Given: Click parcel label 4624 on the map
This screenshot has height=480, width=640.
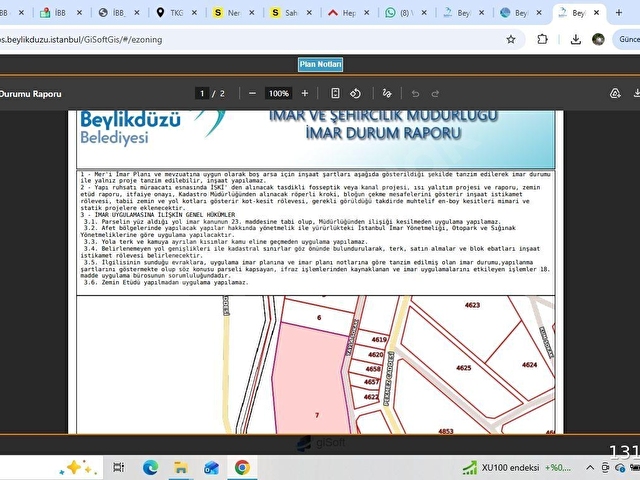Looking at the screenshot, I should pyautogui.click(x=529, y=365).
